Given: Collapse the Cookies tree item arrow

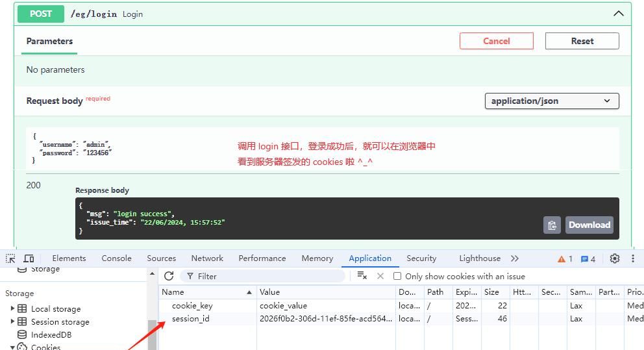Looking at the screenshot, I should coord(12,347).
